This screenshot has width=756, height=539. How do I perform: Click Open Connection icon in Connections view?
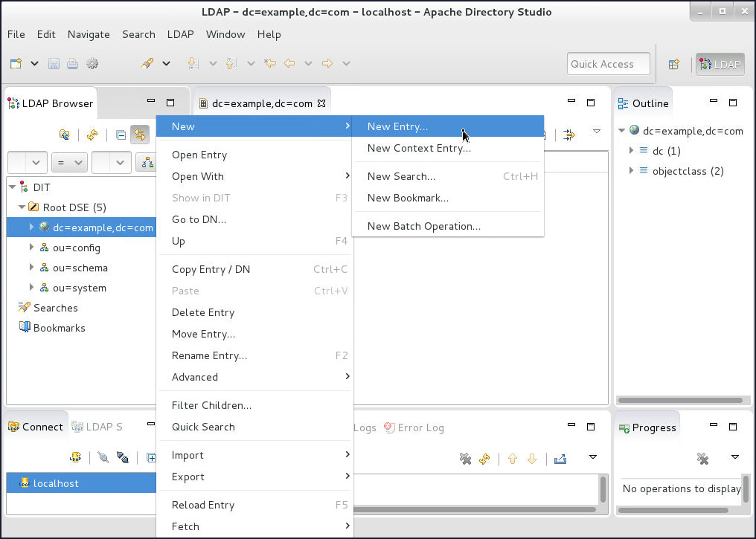pyautogui.click(x=103, y=458)
